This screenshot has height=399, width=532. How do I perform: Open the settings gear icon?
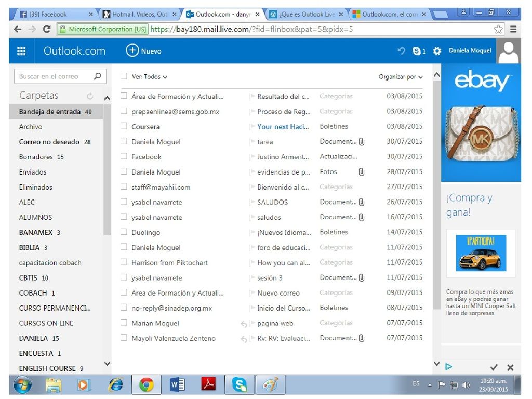tap(437, 51)
